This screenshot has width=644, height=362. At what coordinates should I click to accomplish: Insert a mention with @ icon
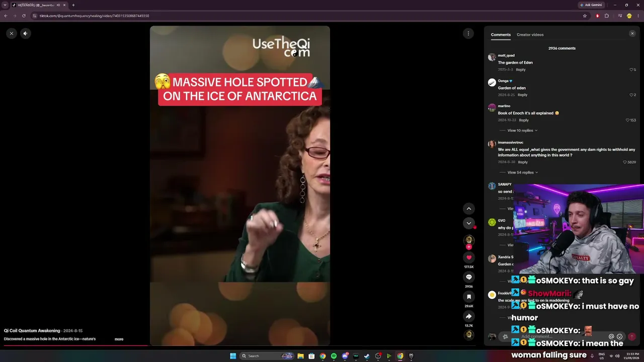[x=612, y=337]
